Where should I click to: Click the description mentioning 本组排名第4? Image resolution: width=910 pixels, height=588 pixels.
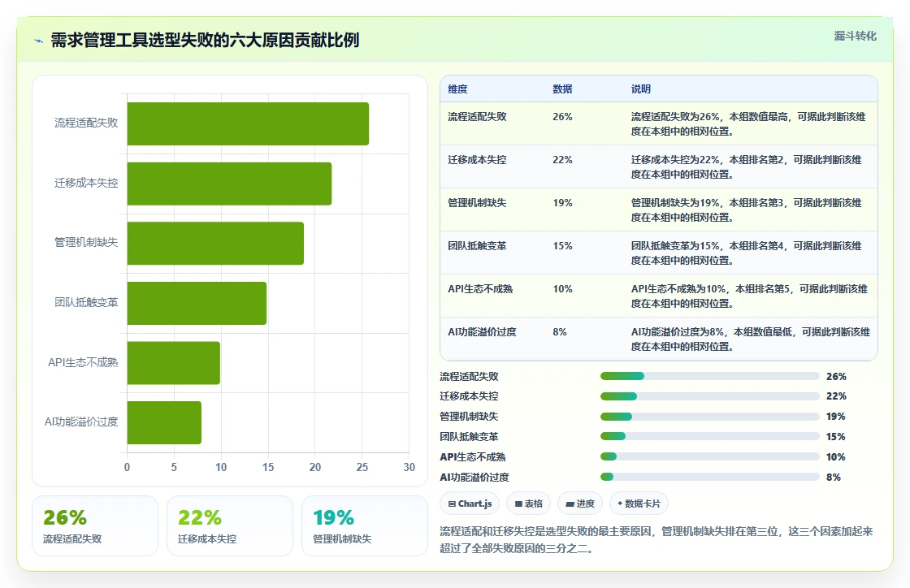coord(747,253)
